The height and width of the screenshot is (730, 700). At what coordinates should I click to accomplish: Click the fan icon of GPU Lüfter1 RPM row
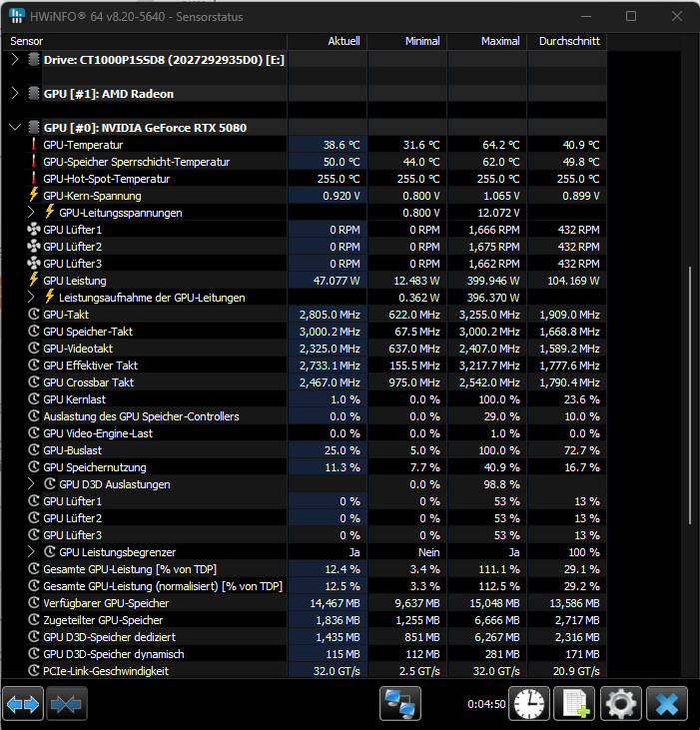click(34, 229)
